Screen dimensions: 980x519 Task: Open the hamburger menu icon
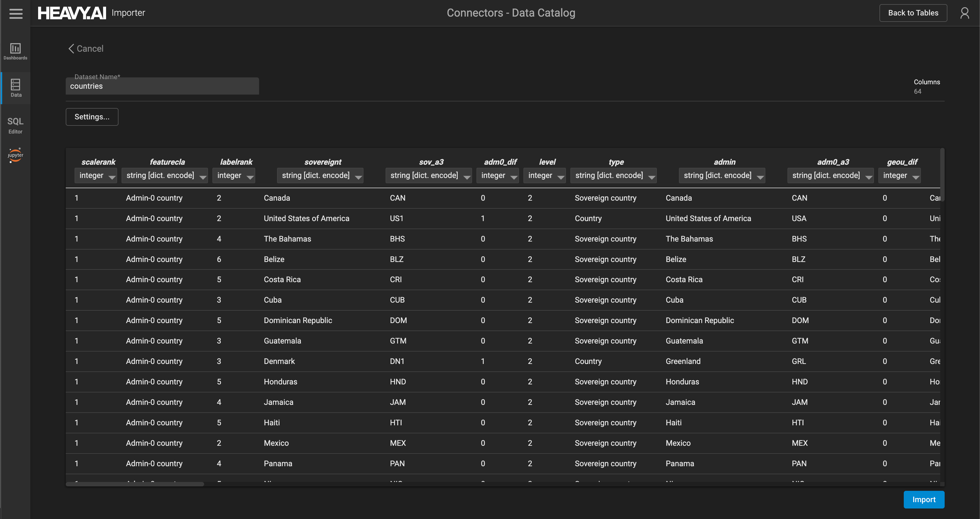(x=15, y=13)
